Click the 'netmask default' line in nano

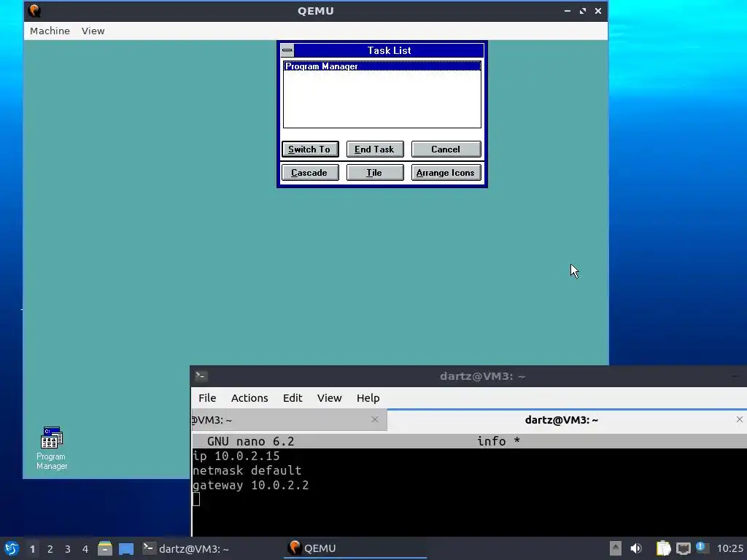[247, 471]
